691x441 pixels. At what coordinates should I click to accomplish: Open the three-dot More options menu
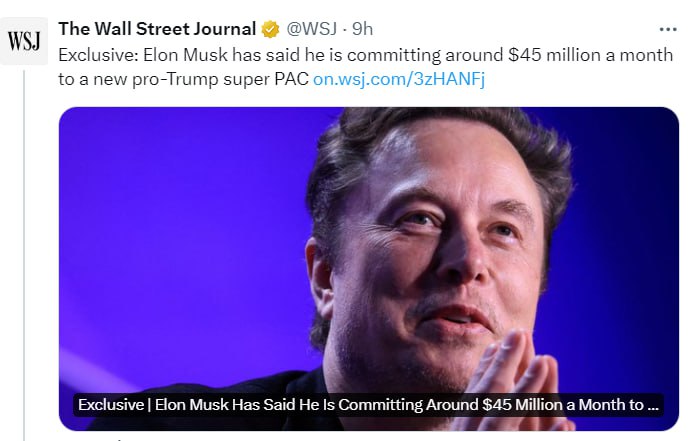pyautogui.click(x=667, y=28)
